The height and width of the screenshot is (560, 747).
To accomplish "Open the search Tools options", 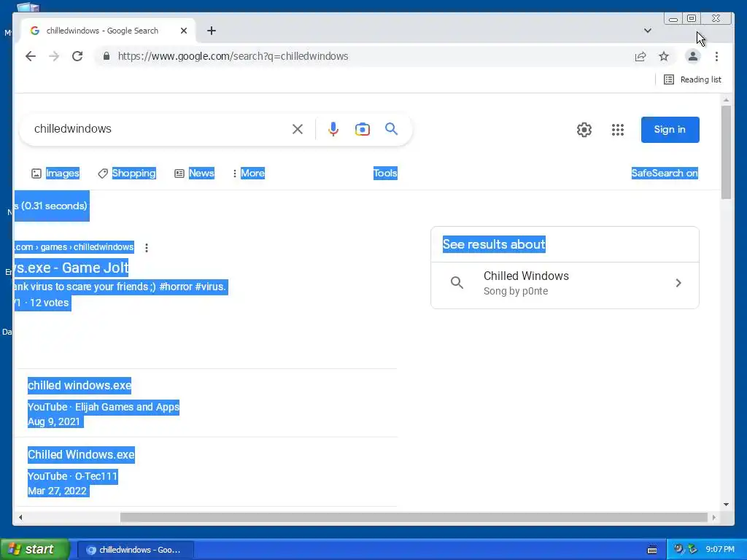I will click(x=385, y=174).
